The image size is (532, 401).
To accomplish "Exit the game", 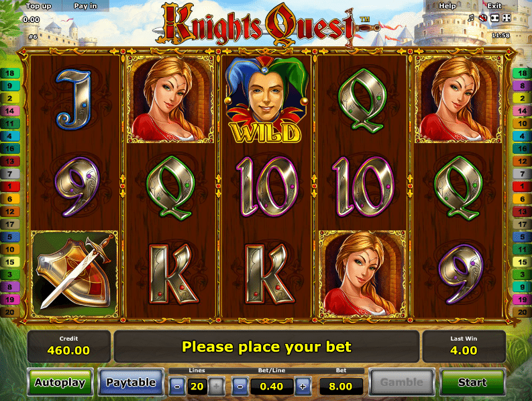I will pyautogui.click(x=494, y=6).
